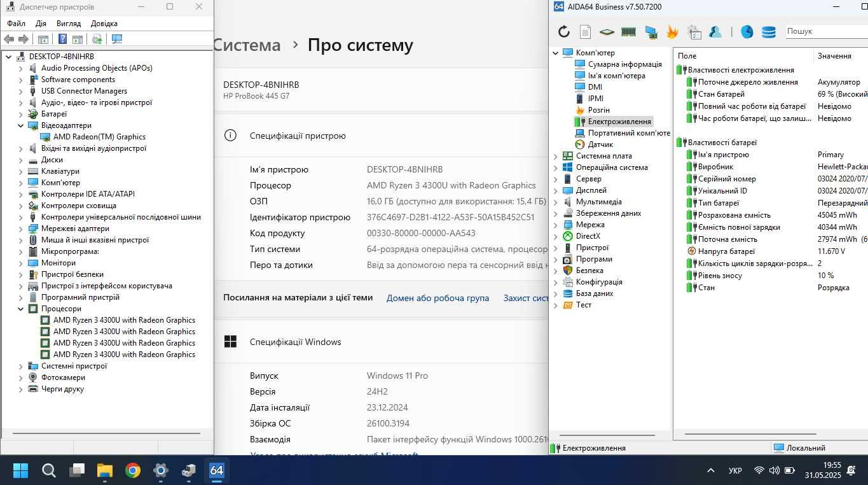Select AMD Radeon(TM) Graphics device
The height and width of the screenshot is (485, 868).
[99, 137]
